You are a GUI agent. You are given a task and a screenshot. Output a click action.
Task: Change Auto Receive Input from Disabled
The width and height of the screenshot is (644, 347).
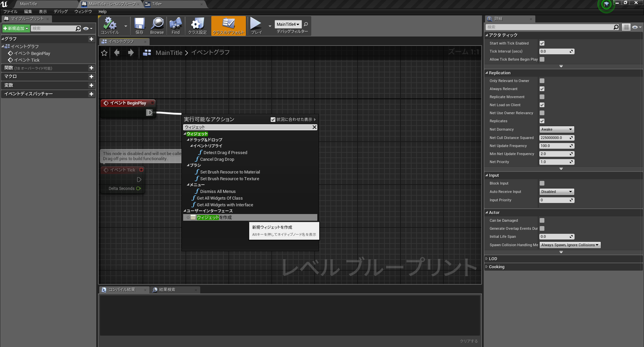point(556,192)
